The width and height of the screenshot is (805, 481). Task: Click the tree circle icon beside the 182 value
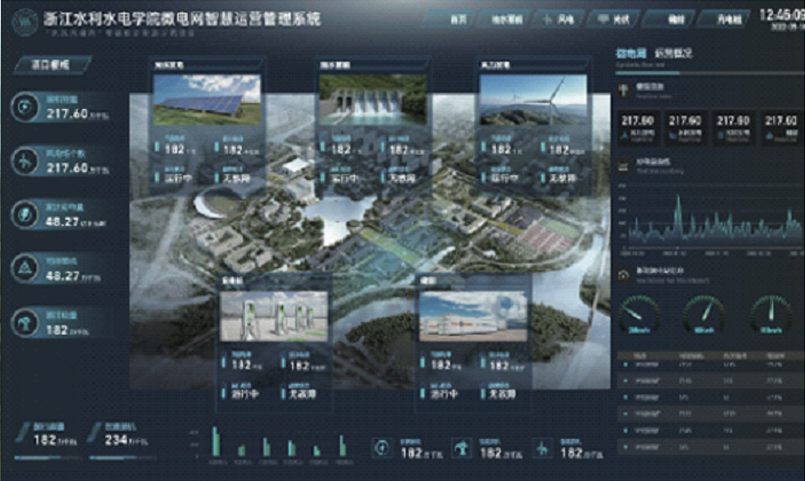point(25,323)
